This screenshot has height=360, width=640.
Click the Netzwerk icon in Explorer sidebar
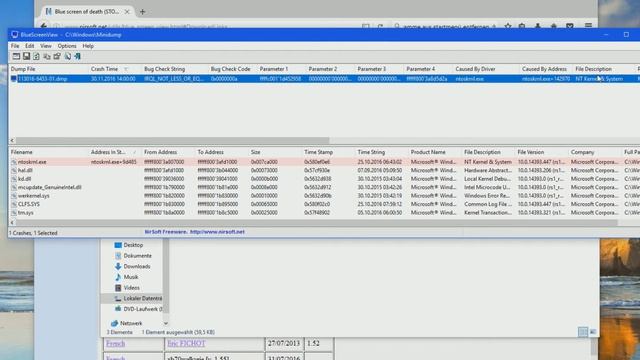(114, 323)
